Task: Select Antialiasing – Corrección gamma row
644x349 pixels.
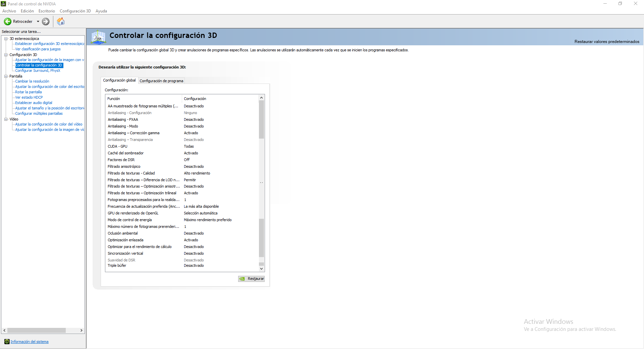Action: tap(182, 133)
